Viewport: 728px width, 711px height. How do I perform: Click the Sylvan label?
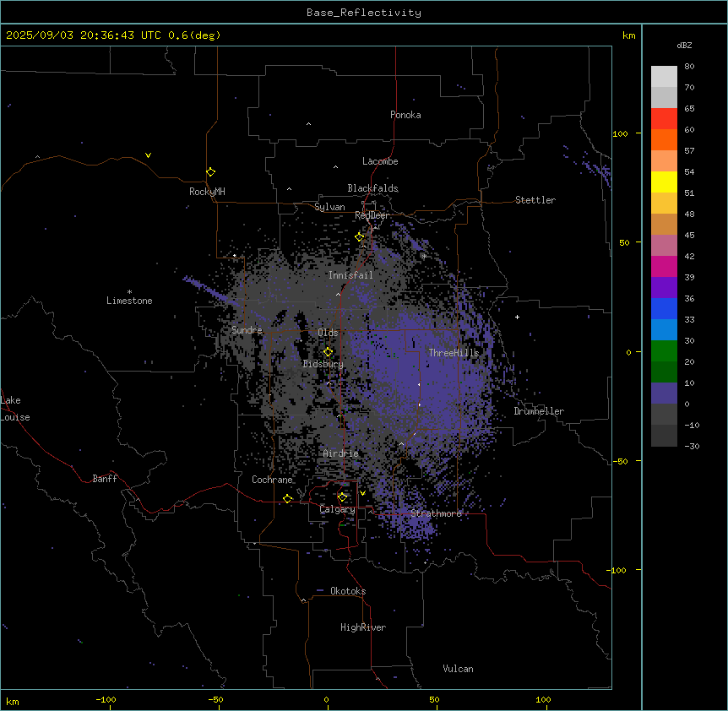(329, 207)
